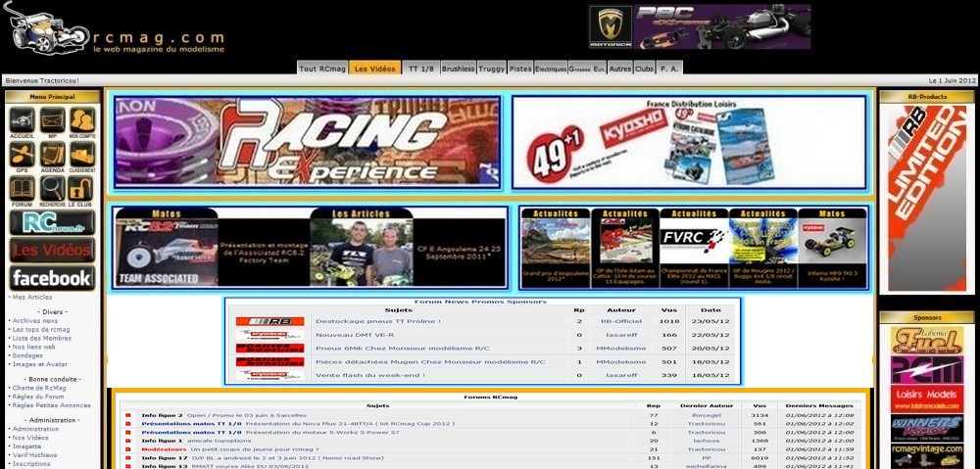
Task: Open the MP messages envelope icon
Action: (53, 121)
